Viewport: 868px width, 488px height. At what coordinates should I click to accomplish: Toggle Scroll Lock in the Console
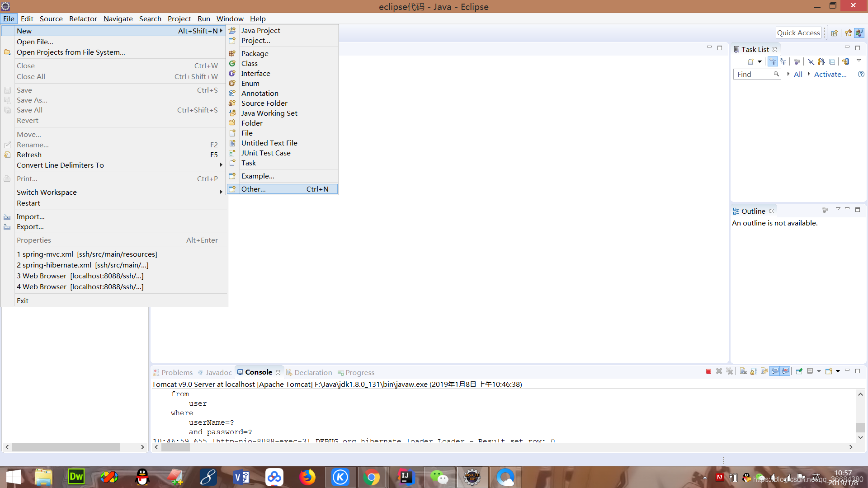[x=754, y=371]
